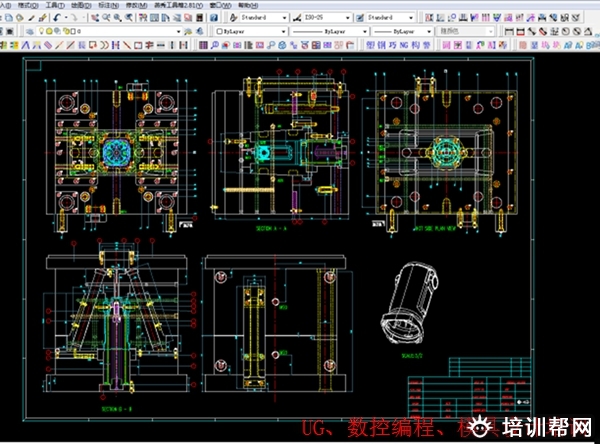Click the ByLayer color control swatch
This screenshot has height=444, width=600.
click(220, 32)
